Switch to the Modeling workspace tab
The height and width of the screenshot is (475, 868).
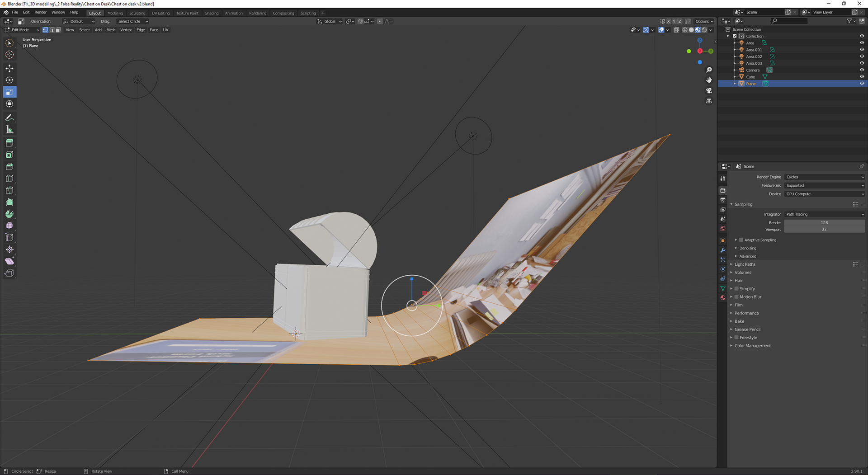(x=115, y=13)
